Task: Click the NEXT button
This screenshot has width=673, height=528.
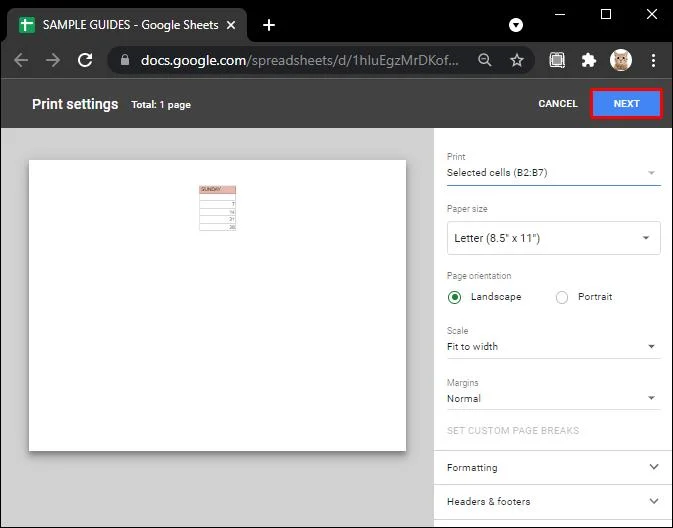Action: [626, 103]
